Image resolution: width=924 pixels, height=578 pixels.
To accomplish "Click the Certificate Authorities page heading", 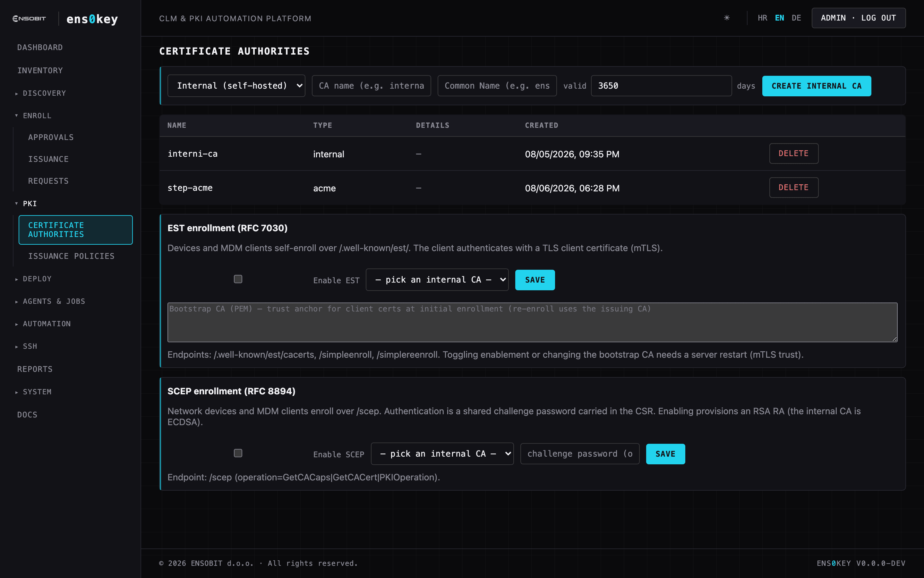I will click(234, 51).
